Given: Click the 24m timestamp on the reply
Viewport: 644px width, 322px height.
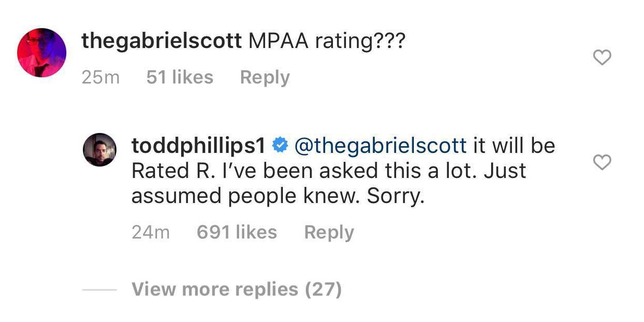Looking at the screenshot, I should click(x=151, y=232).
